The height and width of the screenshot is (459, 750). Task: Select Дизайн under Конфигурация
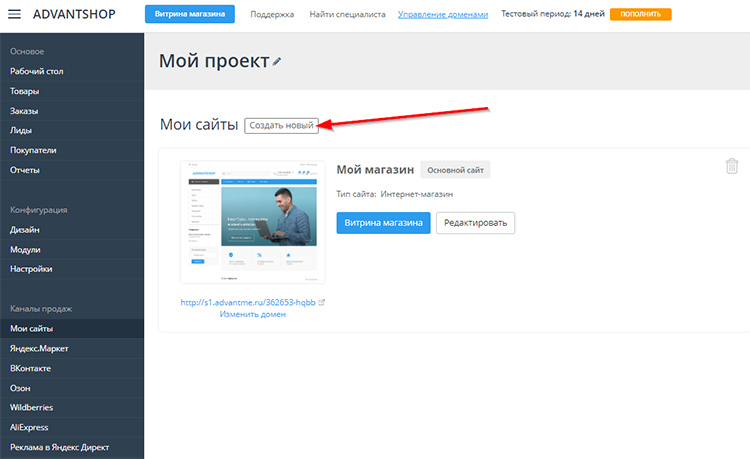click(x=25, y=230)
